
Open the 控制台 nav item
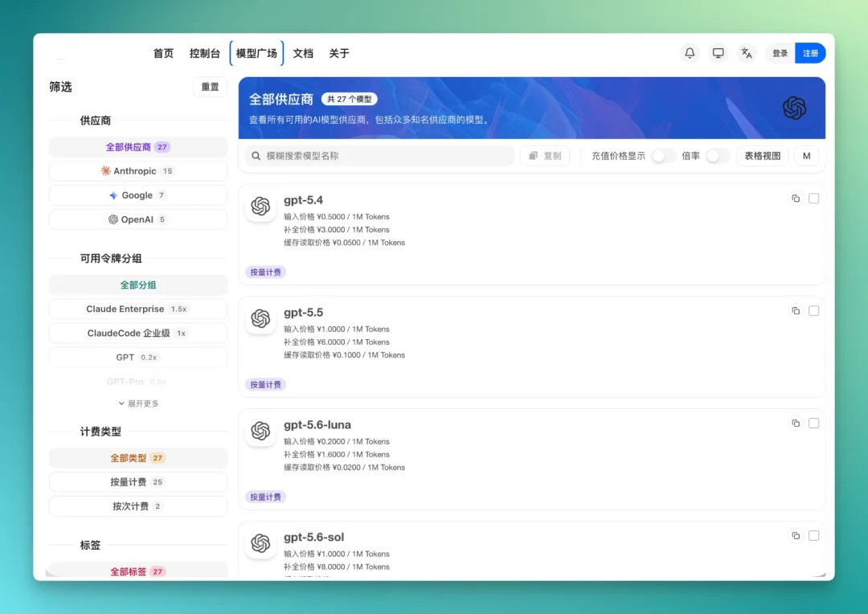tap(204, 53)
